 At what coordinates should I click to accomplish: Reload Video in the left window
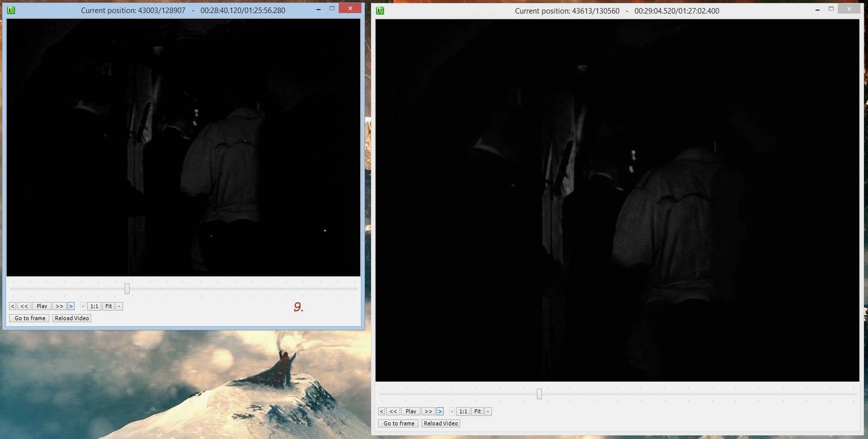[72, 318]
